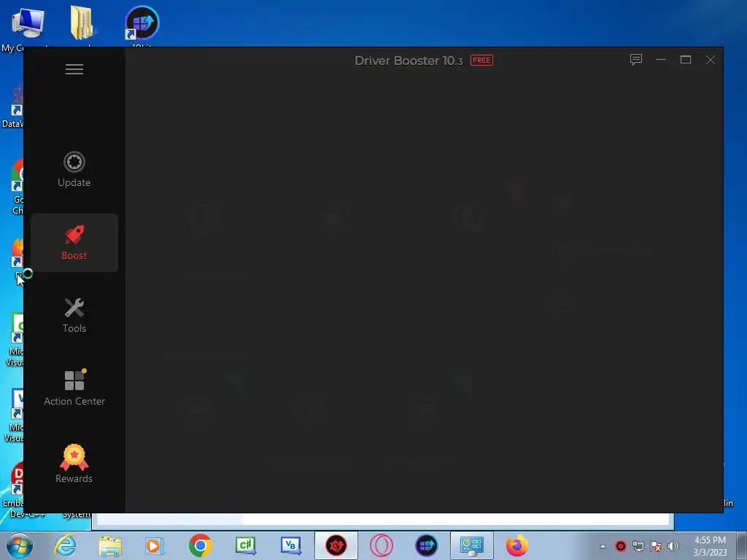Image resolution: width=747 pixels, height=560 pixels.
Task: Click Show desktop button at taskbar end
Action: point(742,545)
